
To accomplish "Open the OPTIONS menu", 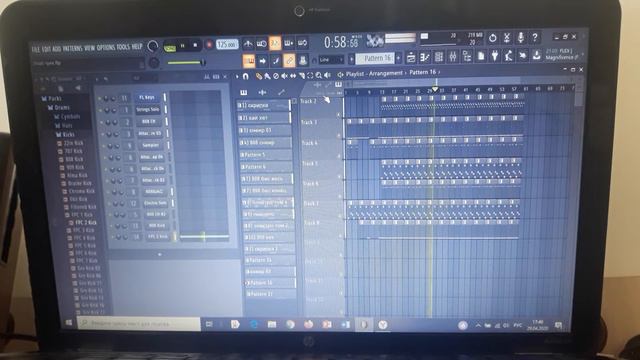I will click(x=106, y=47).
